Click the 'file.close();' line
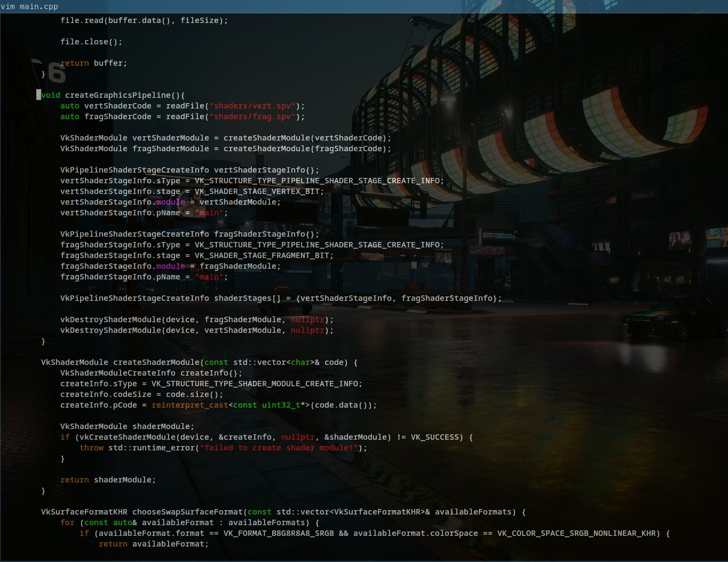The height and width of the screenshot is (562, 728). 92,42
